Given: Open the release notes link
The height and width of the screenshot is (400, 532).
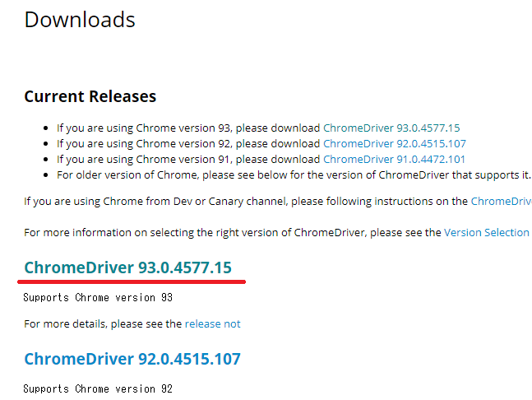Looking at the screenshot, I should point(212,324).
